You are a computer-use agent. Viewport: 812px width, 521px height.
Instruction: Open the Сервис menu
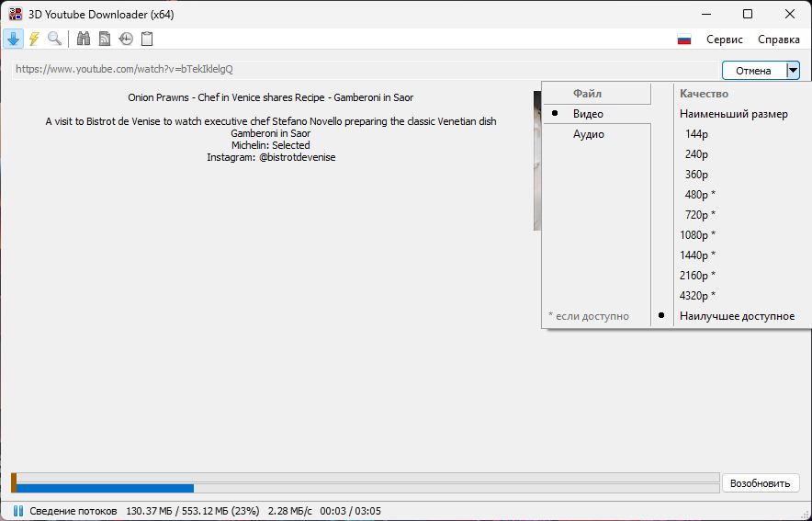tap(724, 40)
